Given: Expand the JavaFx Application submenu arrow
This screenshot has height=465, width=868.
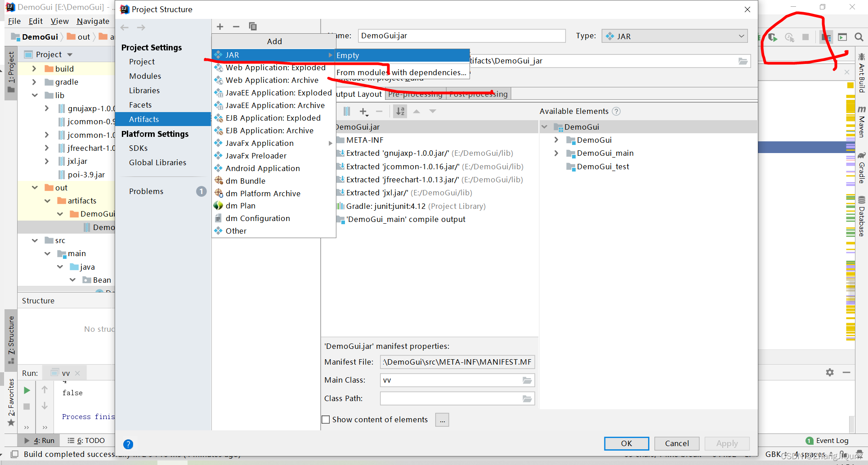Looking at the screenshot, I should (331, 143).
